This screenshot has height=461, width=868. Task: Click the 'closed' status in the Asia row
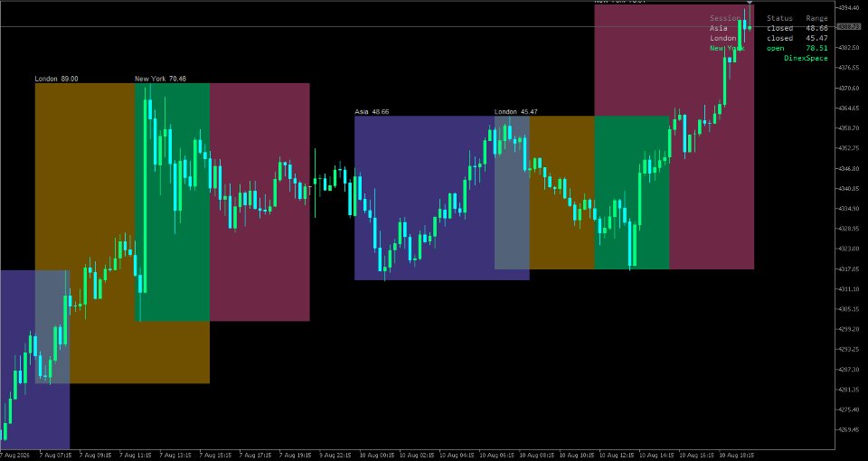[779, 28]
